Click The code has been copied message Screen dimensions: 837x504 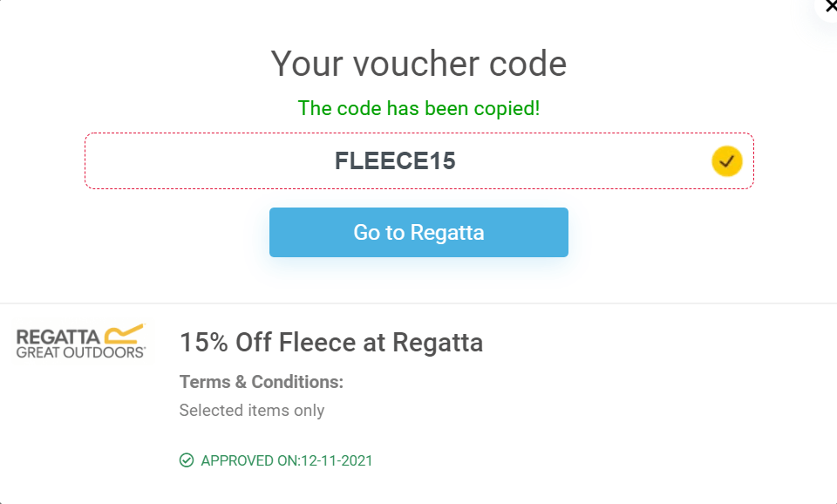click(418, 108)
